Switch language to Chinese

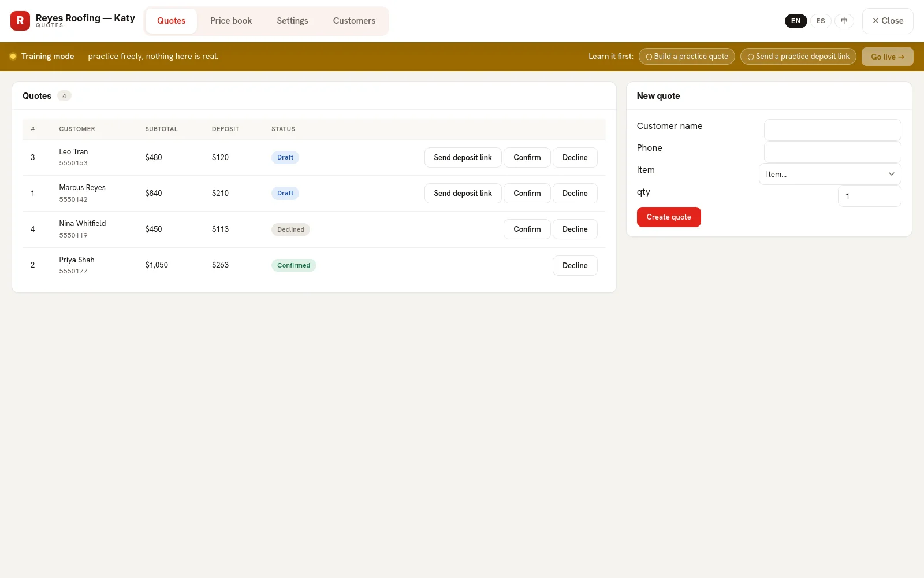[844, 21]
